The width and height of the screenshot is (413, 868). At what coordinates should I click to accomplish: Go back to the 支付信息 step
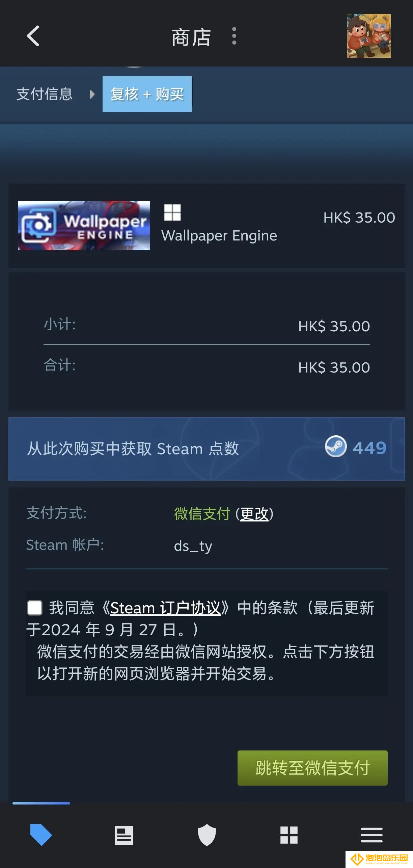[45, 94]
